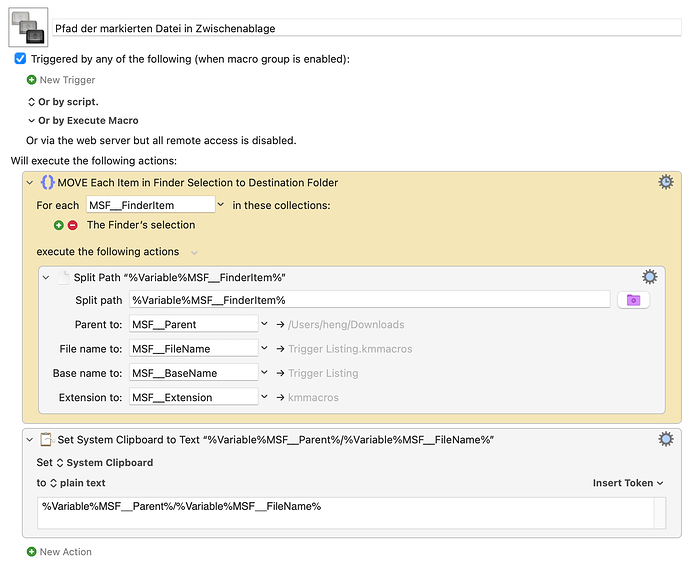Click the kmmacros extension preview text
The width and height of the screenshot is (690, 565).
[x=313, y=398]
